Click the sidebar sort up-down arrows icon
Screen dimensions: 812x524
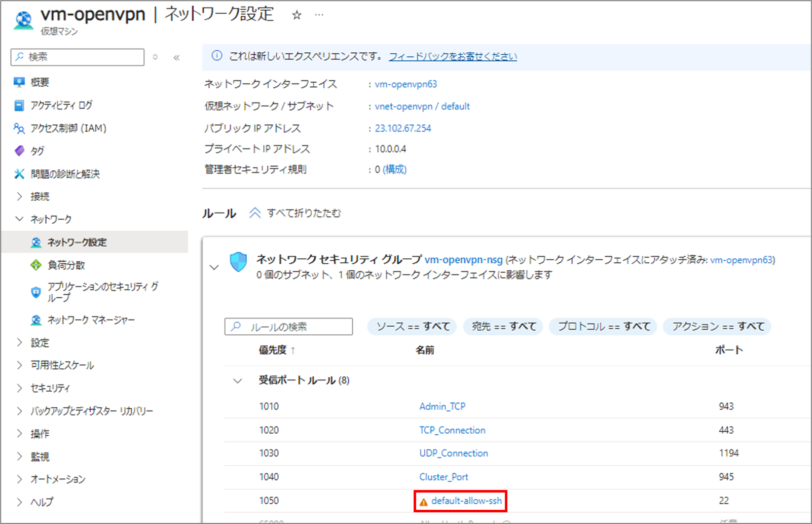click(155, 57)
